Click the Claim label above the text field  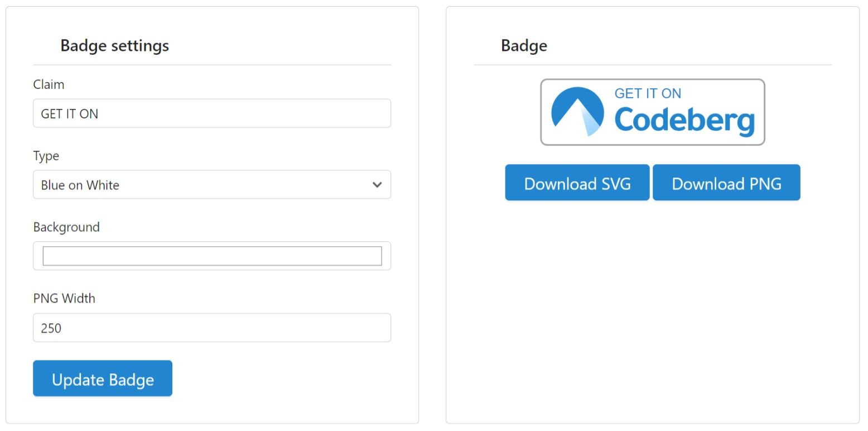tap(49, 84)
